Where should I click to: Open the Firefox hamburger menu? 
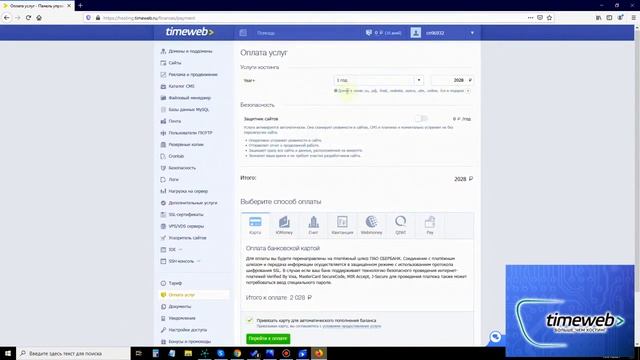(x=633, y=18)
